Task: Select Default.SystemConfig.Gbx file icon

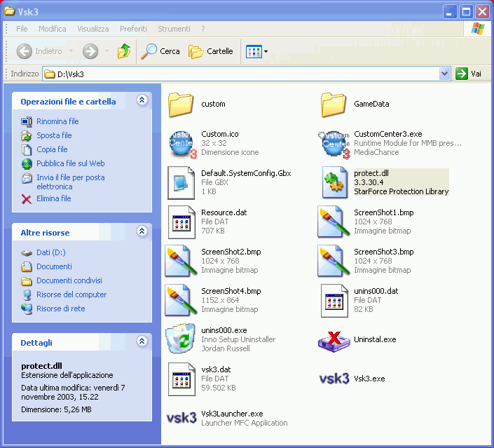Action: pos(181,183)
